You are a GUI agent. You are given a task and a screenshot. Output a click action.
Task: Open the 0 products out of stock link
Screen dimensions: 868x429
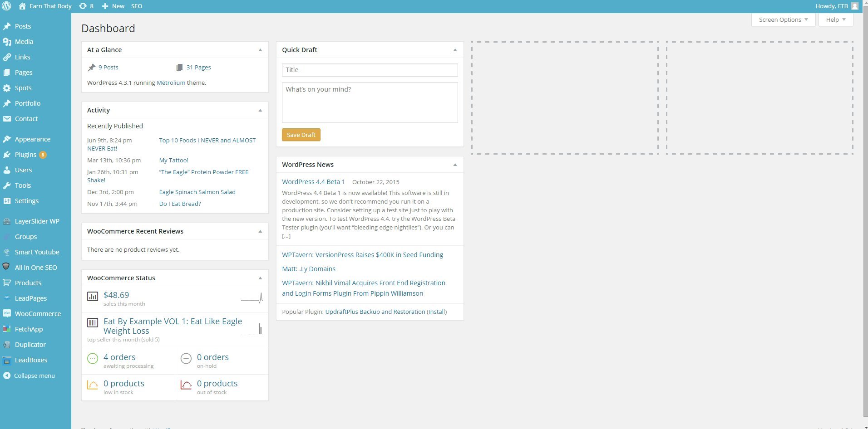tap(217, 384)
